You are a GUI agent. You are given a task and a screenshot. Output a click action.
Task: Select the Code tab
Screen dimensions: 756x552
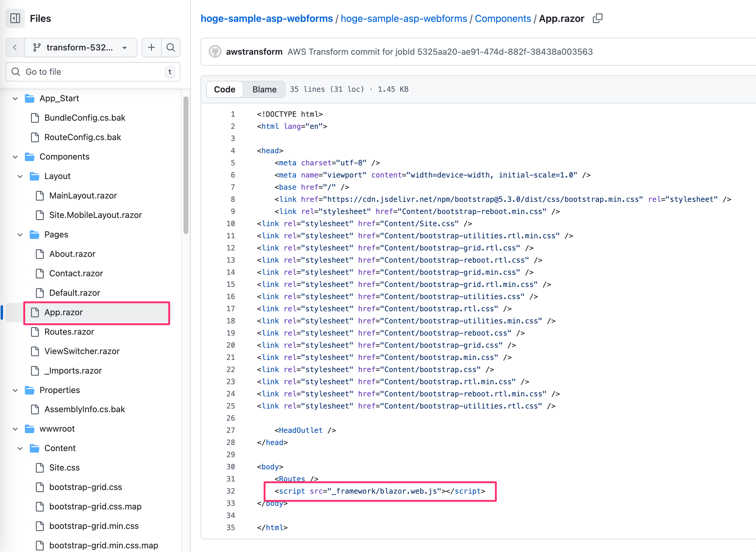(x=225, y=89)
